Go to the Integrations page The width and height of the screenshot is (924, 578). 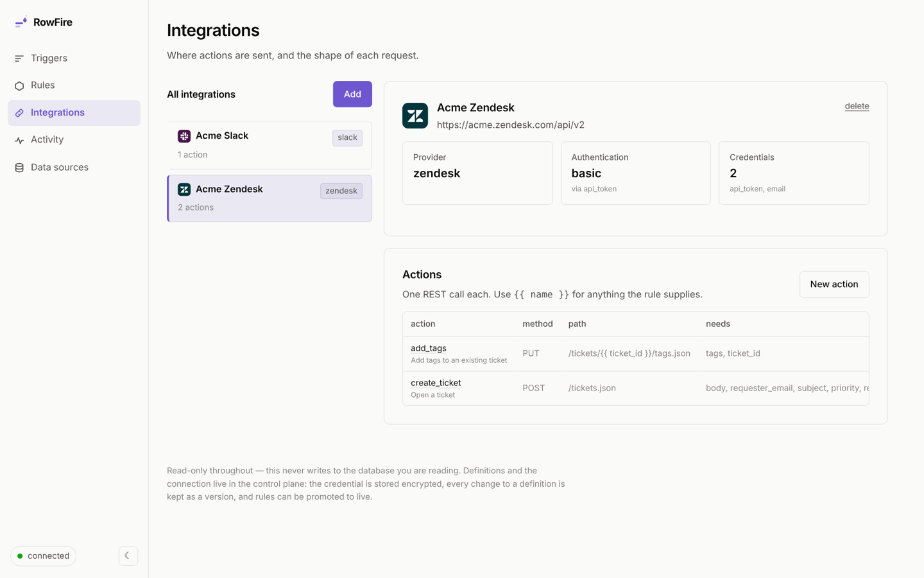click(x=74, y=113)
